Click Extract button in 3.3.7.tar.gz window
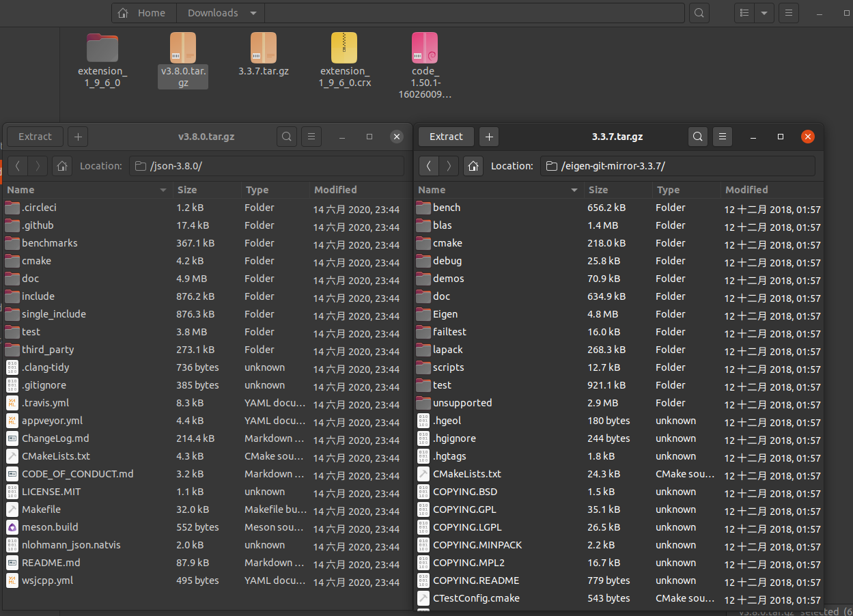This screenshot has width=853, height=616. click(446, 137)
